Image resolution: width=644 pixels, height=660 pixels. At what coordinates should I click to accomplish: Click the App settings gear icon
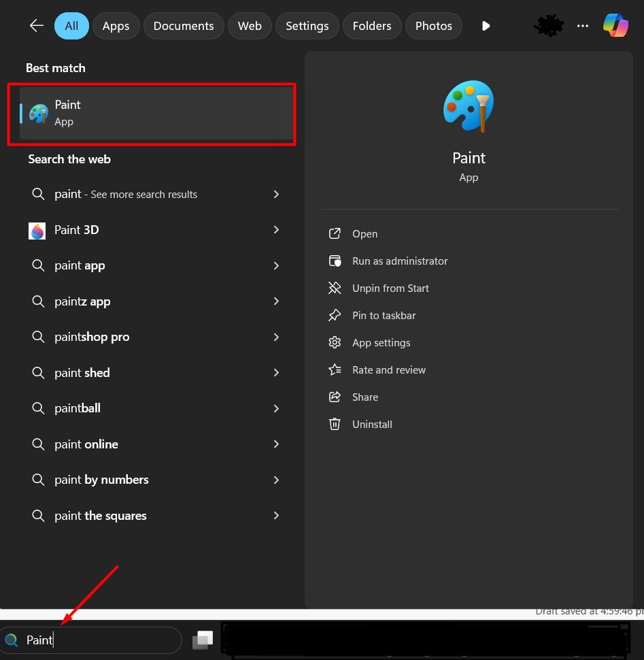pyautogui.click(x=335, y=343)
